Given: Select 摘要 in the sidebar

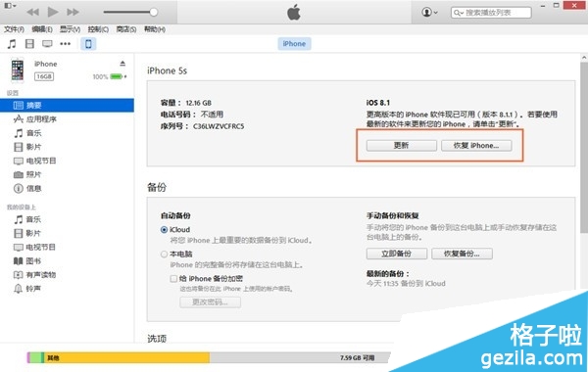Looking at the screenshot, I should click(x=67, y=106).
